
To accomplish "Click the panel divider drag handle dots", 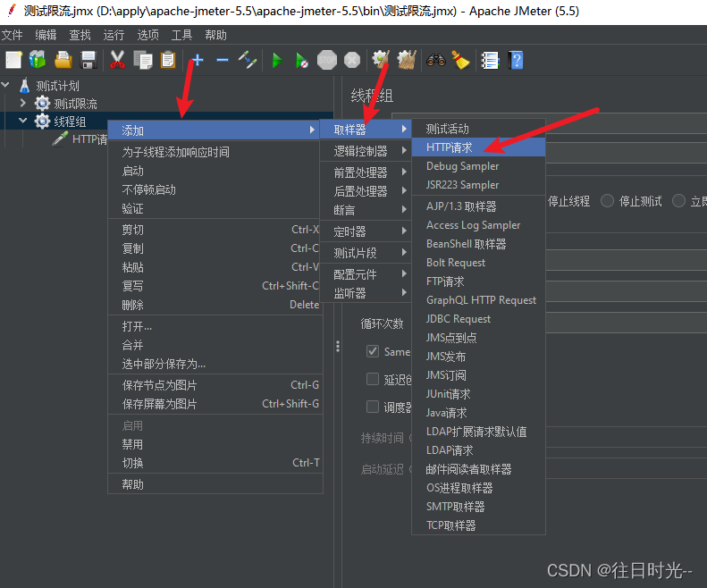I will (338, 347).
